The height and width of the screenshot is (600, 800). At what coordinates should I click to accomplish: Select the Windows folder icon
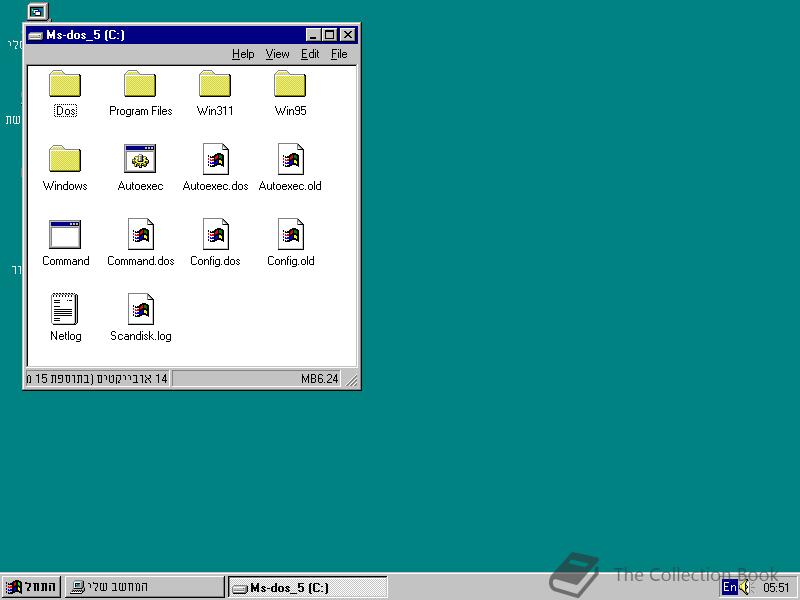pos(65,159)
